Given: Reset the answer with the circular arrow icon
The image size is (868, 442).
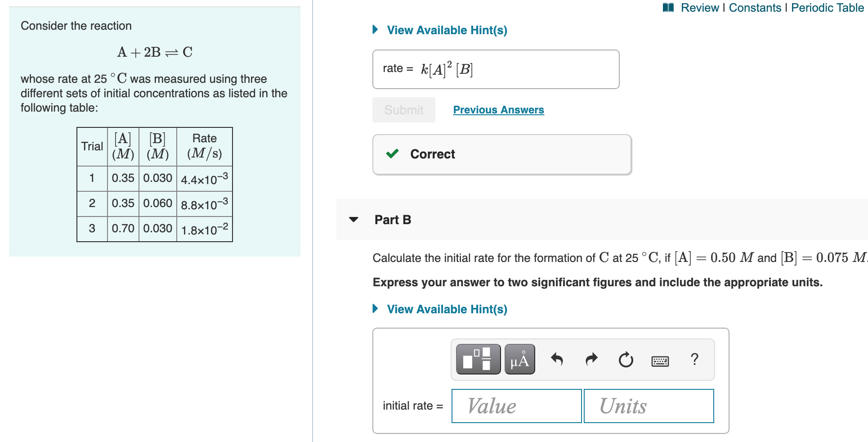Looking at the screenshot, I should [x=626, y=359].
